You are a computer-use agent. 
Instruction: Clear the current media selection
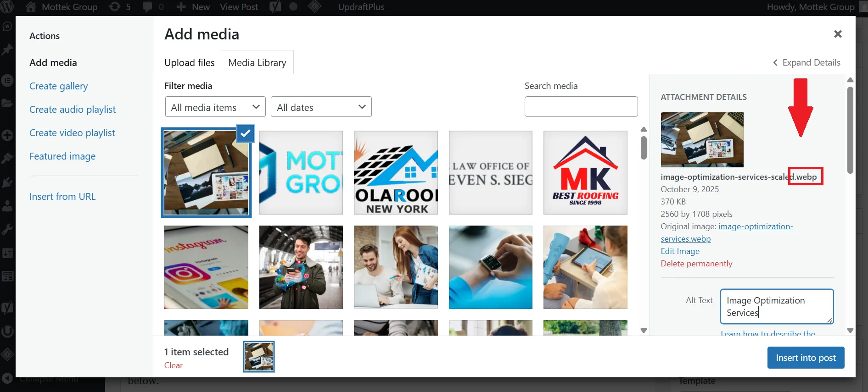pyautogui.click(x=174, y=365)
